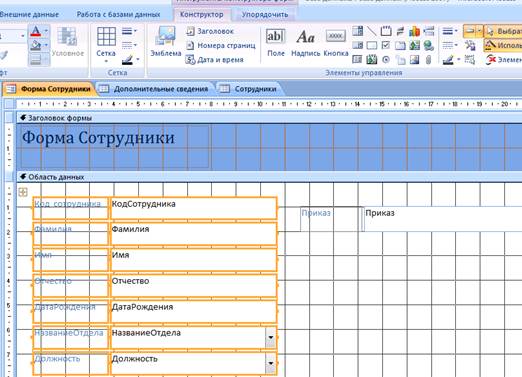Open Элементы ActiveX controls
The width and height of the screenshot is (522, 377).
pyautogui.click(x=503, y=60)
